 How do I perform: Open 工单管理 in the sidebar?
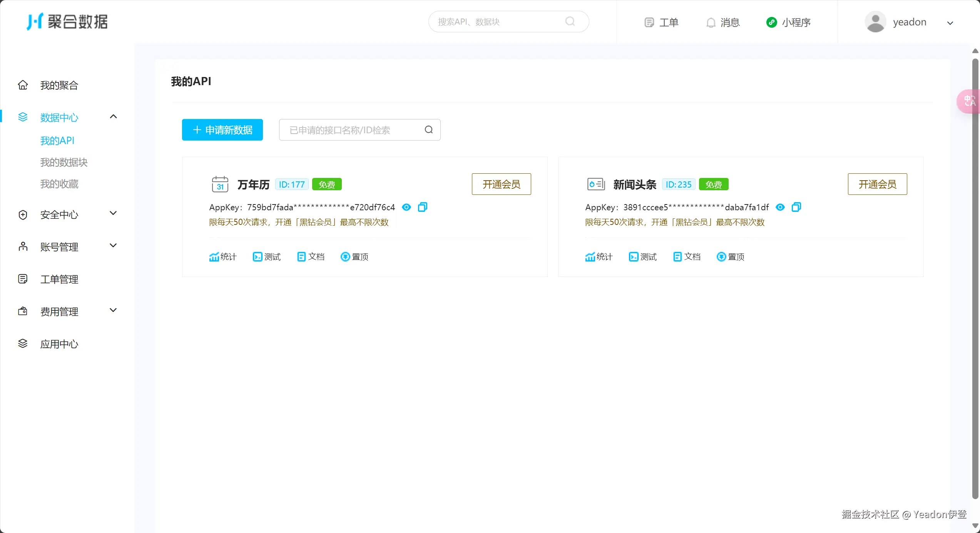click(x=59, y=279)
